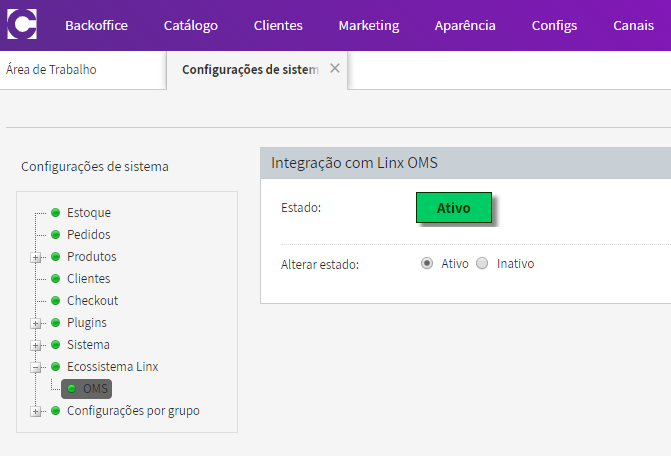Select Produtos in the settings tree

click(x=92, y=256)
